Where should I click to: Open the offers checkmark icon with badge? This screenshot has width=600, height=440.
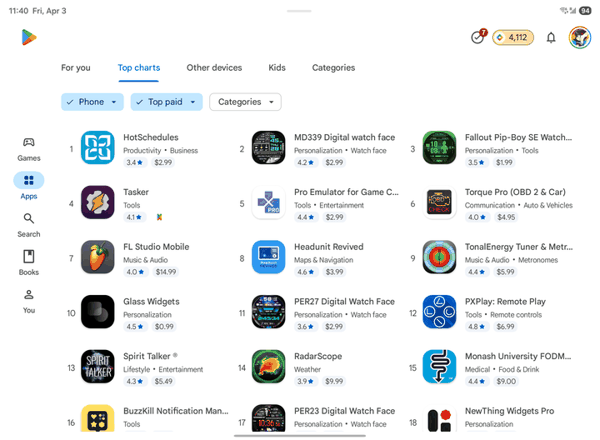(478, 37)
